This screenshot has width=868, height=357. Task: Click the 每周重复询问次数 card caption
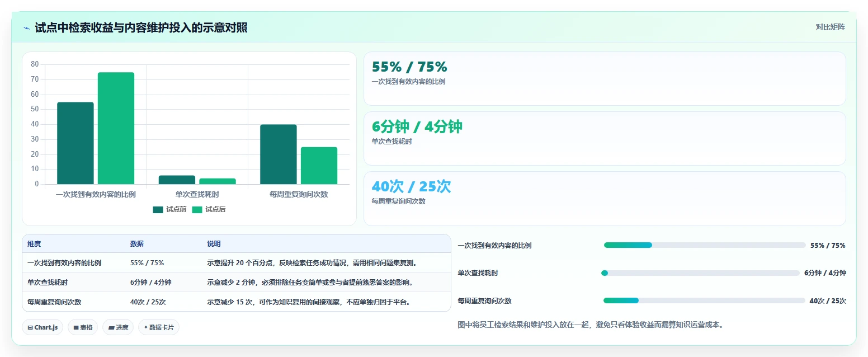[398, 201]
